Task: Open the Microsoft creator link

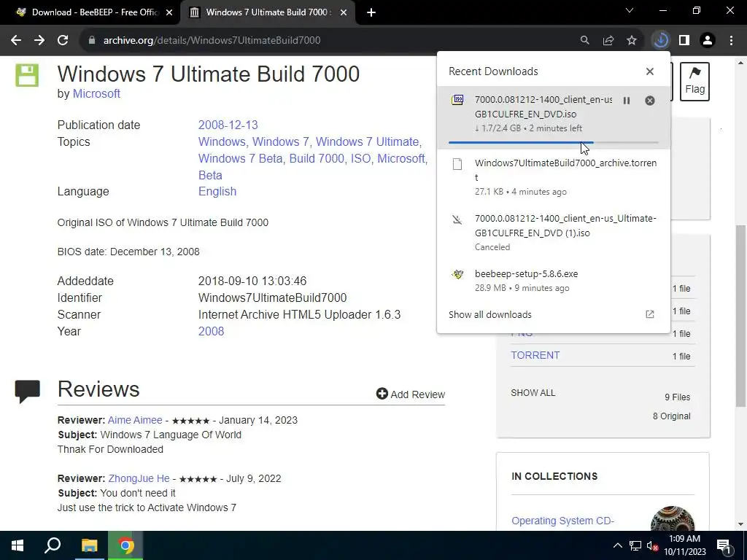Action: [96, 94]
